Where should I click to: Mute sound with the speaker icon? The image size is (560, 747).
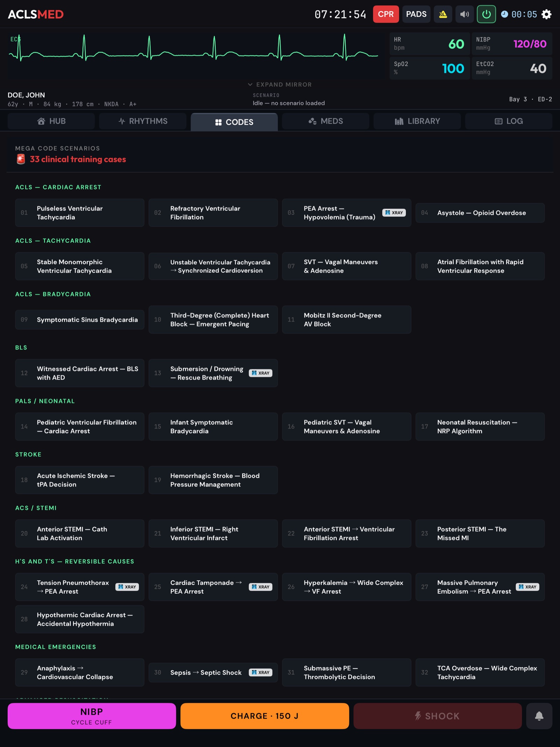coord(464,14)
